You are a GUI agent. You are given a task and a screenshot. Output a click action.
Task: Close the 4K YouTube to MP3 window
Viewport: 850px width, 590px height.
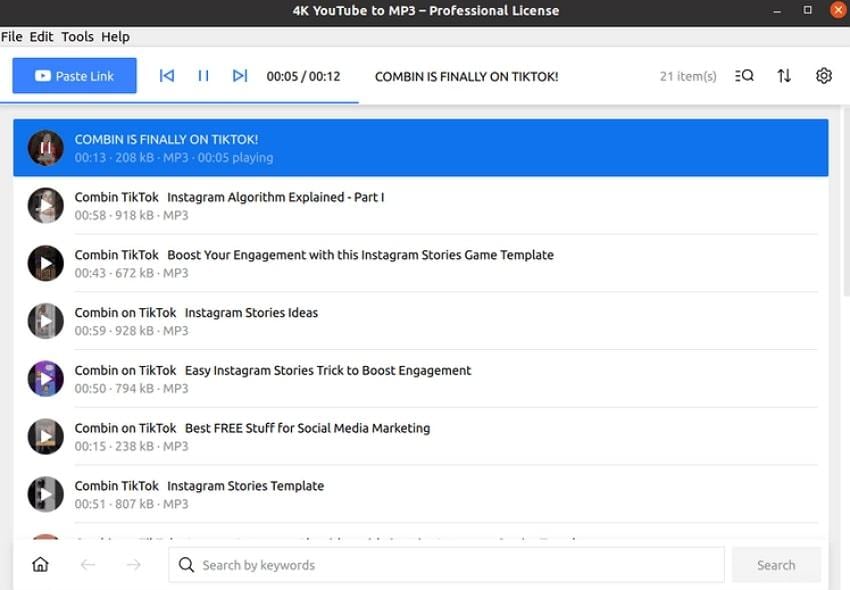coord(838,10)
